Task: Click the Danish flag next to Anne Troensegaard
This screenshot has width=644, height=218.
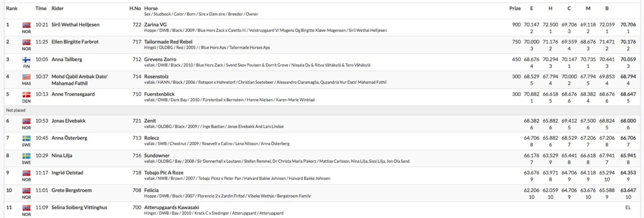Action: click(26, 94)
